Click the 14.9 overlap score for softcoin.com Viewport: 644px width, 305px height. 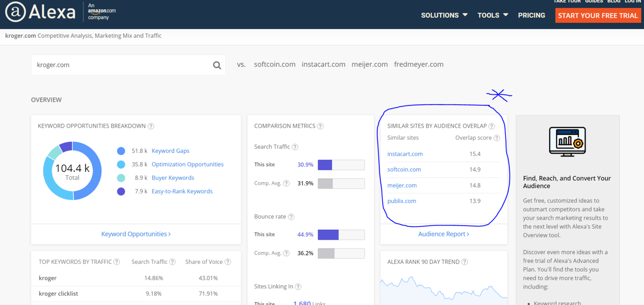coord(475,169)
